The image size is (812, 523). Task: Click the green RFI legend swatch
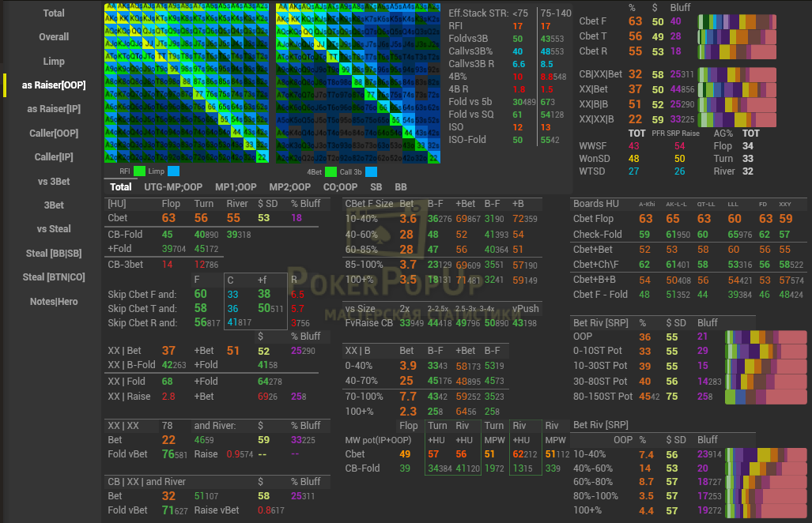140,171
